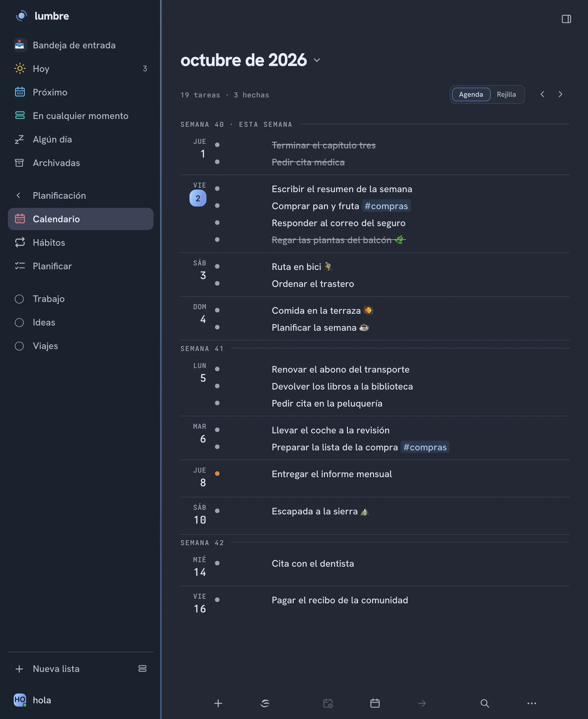Click the plain calendar icon in bottom toolbar
This screenshot has height=719, width=588.
point(375,703)
